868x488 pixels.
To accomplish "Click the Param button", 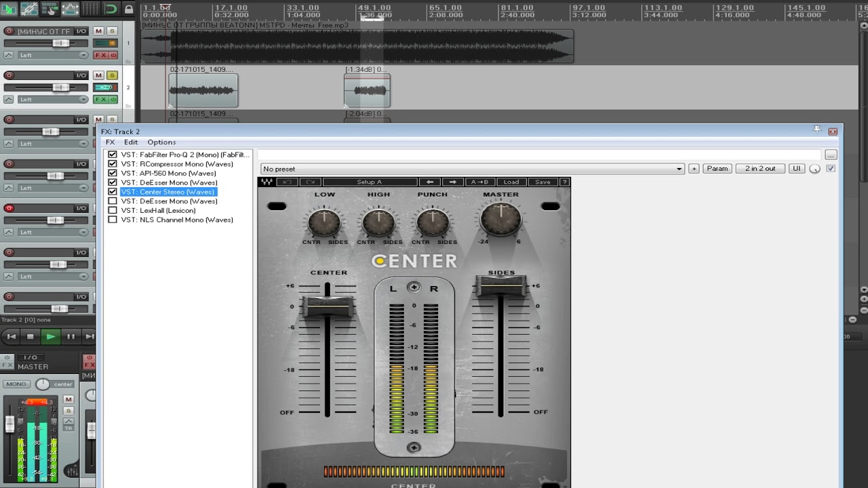I will pos(717,169).
